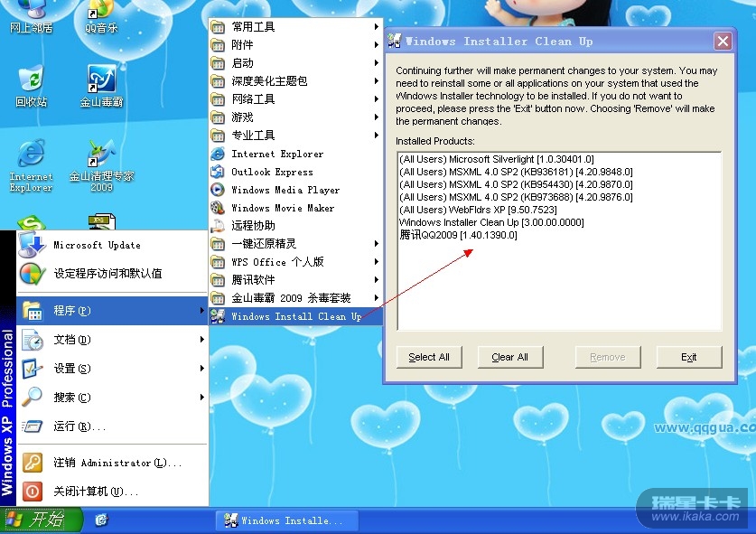Select WebFldrs XP [9.50.7523] entry
The width and height of the screenshot is (756, 534).
(x=478, y=210)
